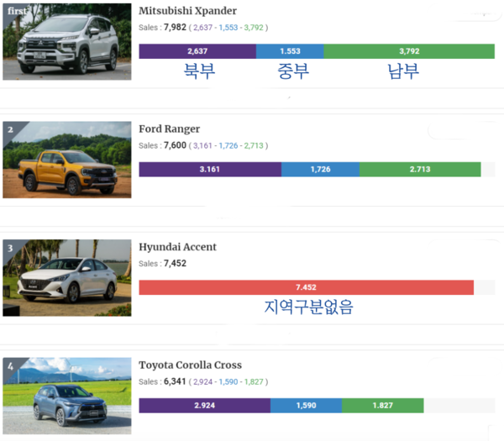Select Ford Ranger blue bar segment 1,726

click(321, 170)
